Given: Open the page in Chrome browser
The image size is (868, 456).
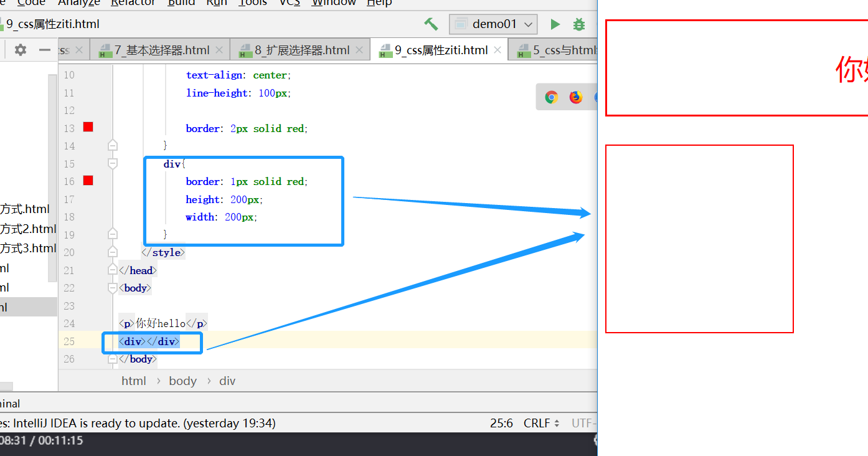Looking at the screenshot, I should point(551,97).
